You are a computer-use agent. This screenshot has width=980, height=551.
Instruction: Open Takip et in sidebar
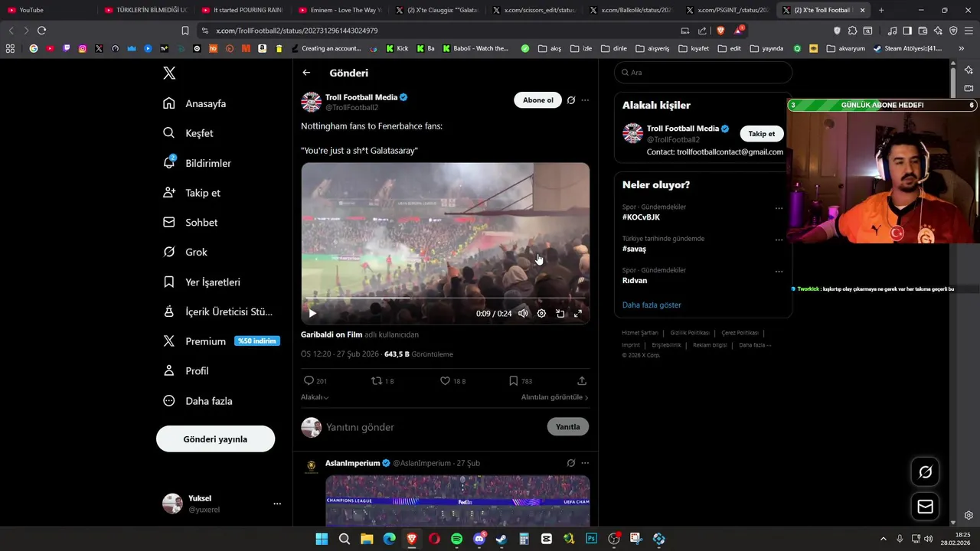pos(191,193)
